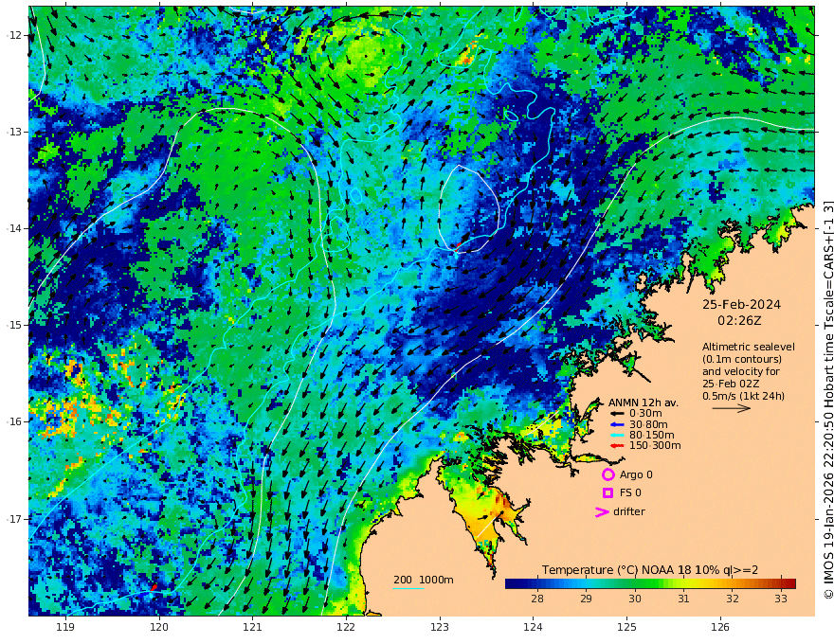Viewport: 834px width, 644px height.
Task: Click the black 0-30m arrow legend icon
Action: pyautogui.click(x=616, y=414)
